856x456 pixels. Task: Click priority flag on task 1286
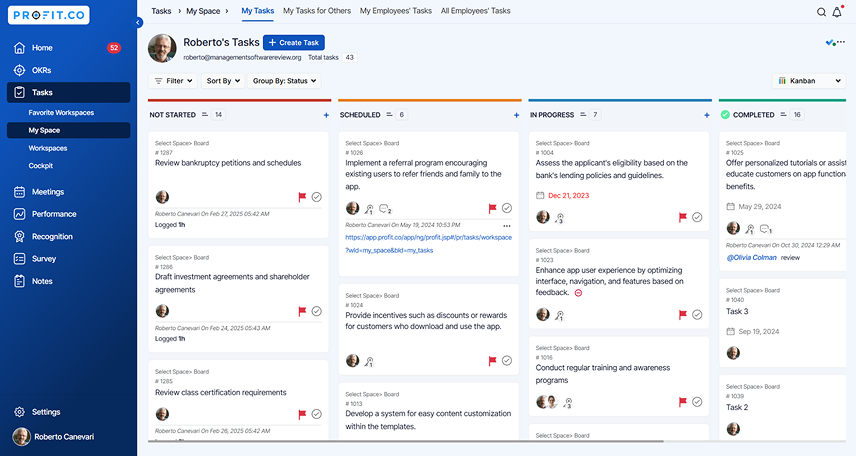click(302, 311)
